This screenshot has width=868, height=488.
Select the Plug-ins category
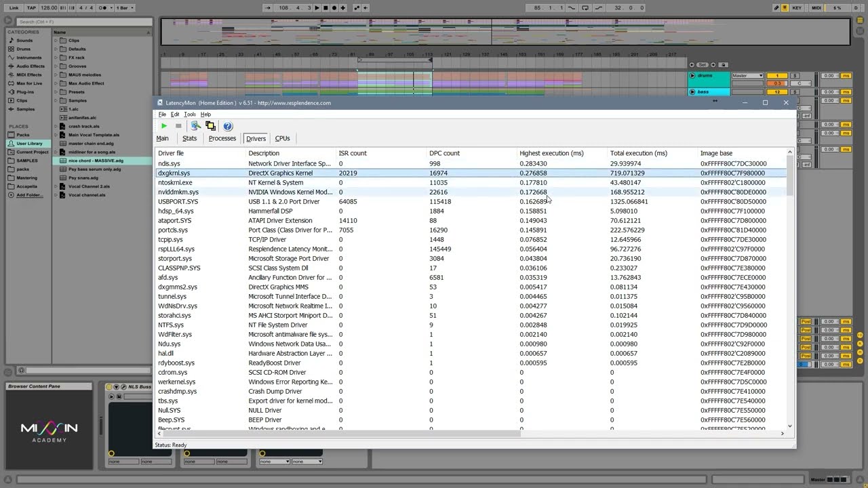click(25, 92)
